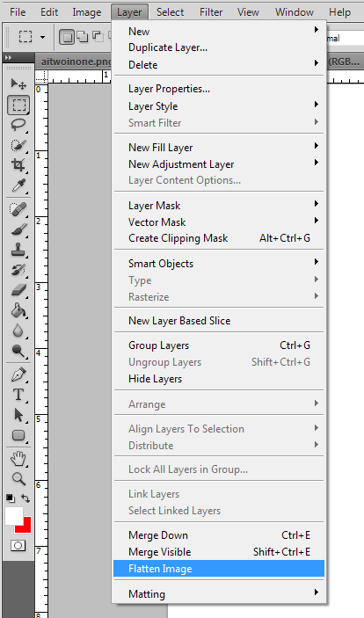Select the Clone Stamp tool
364x618 pixels.
18,250
